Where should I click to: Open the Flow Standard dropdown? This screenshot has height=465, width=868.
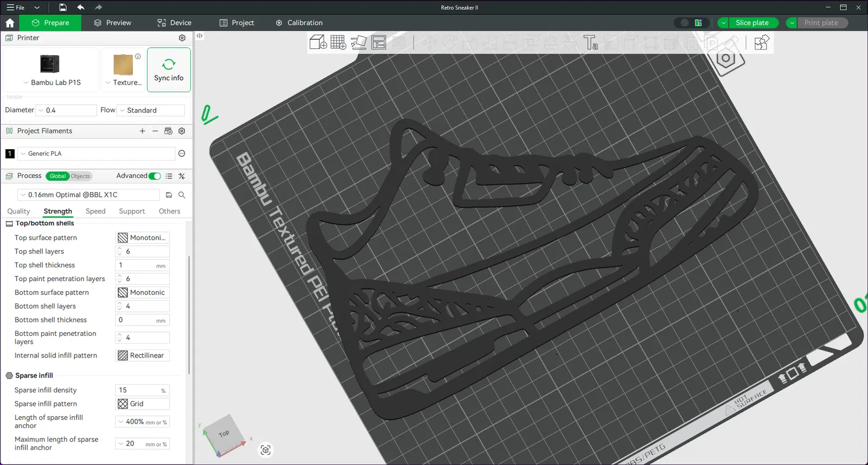pyautogui.click(x=151, y=110)
